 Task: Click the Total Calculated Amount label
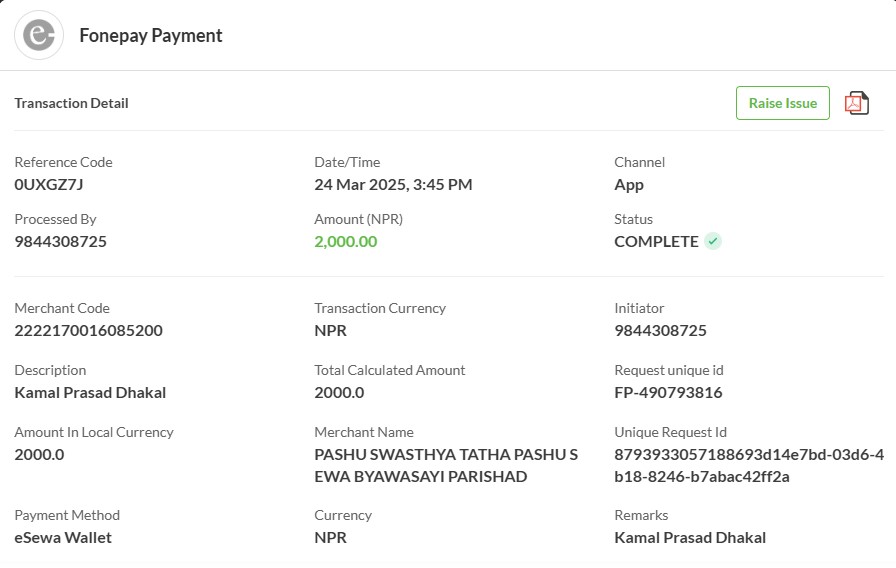tap(390, 370)
